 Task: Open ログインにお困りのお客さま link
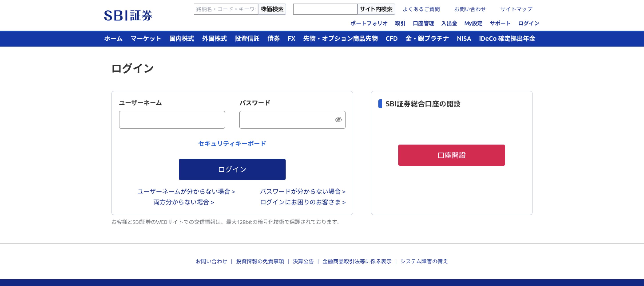pos(302,202)
